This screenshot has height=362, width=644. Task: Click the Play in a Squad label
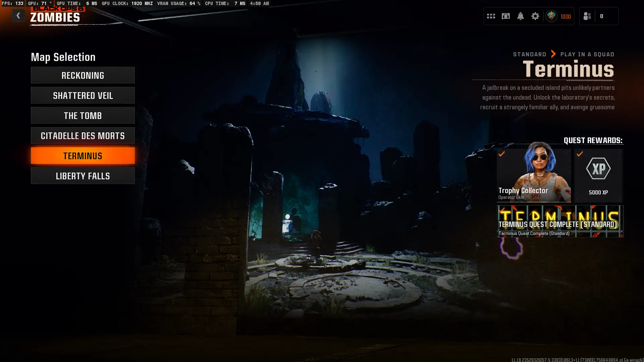[587, 54]
